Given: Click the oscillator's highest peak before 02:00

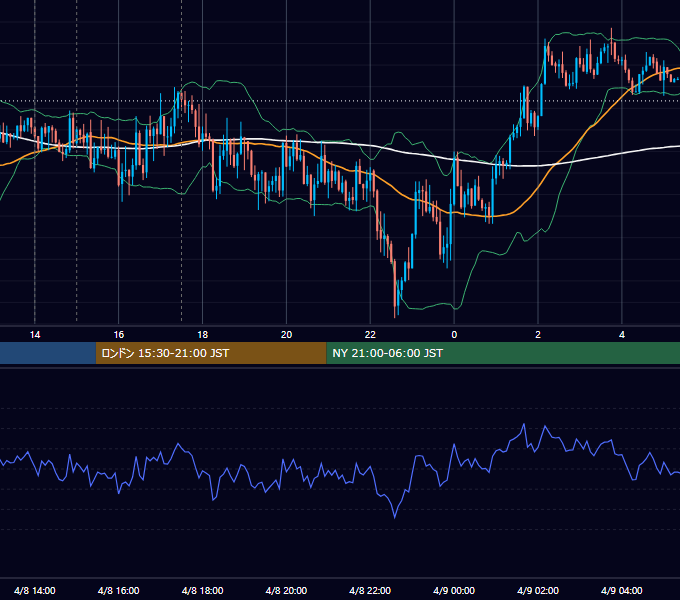Looking at the screenshot, I should 524,425.
